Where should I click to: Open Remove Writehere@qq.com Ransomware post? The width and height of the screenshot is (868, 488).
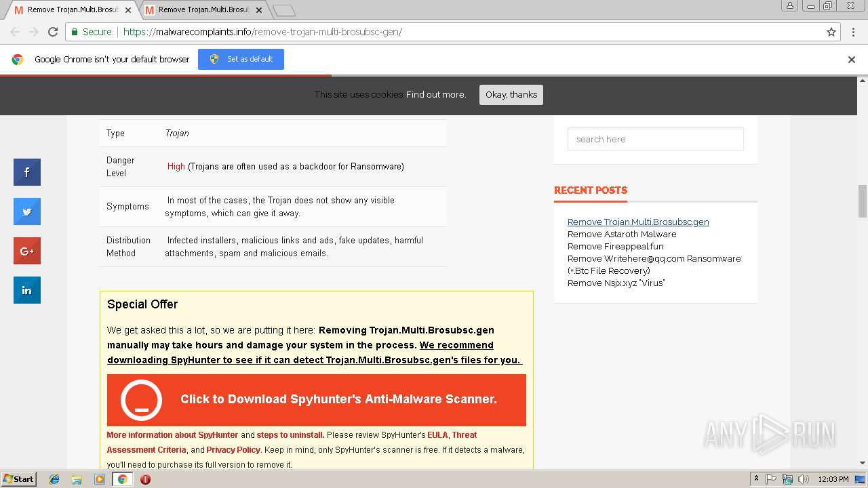[654, 264]
